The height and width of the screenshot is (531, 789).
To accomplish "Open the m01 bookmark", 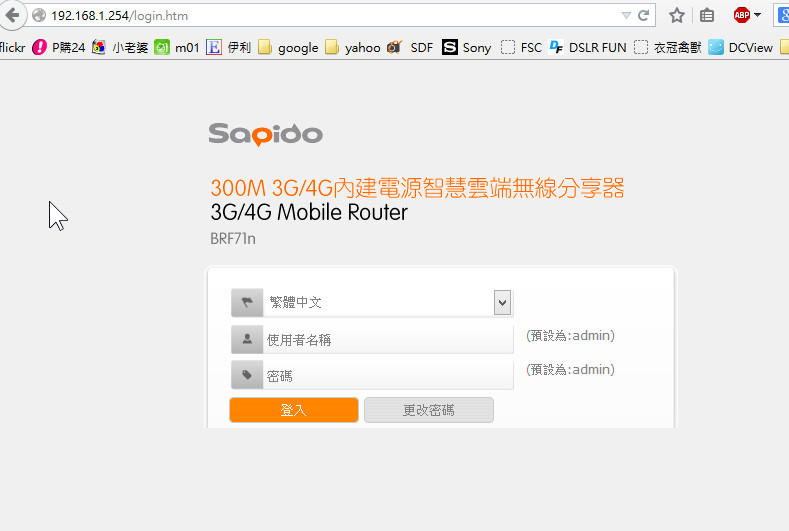I will click(177, 48).
